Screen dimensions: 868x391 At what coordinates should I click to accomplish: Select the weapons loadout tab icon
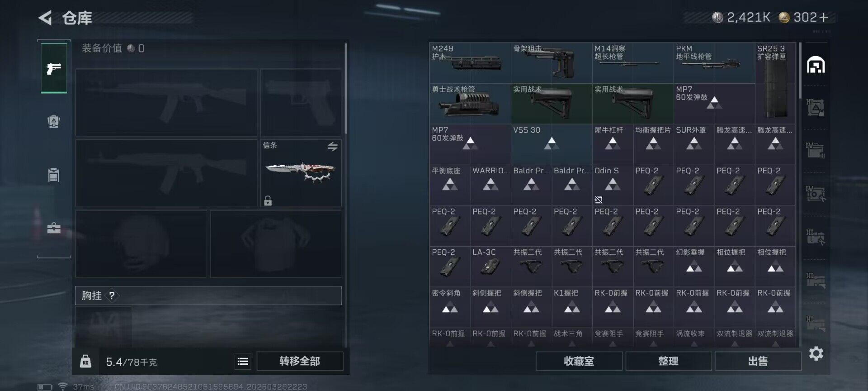54,68
